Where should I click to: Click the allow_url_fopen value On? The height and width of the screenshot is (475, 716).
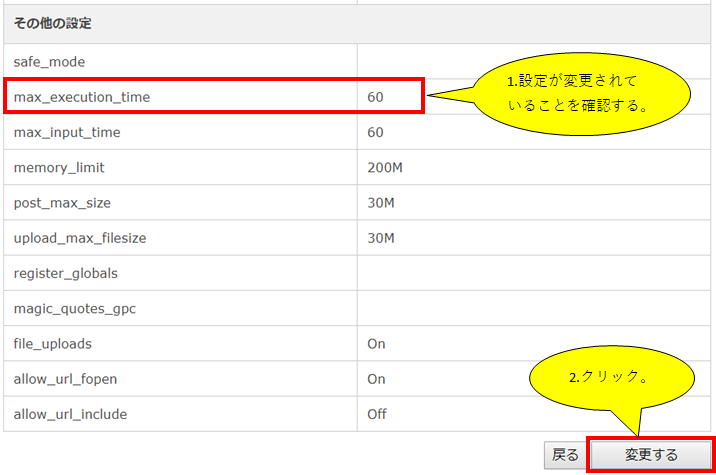click(x=376, y=379)
